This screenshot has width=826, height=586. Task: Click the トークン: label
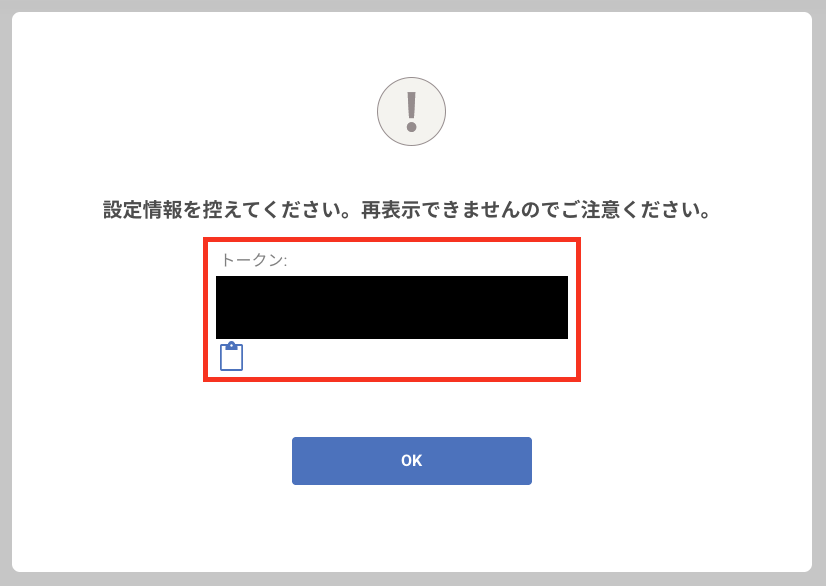(254, 260)
